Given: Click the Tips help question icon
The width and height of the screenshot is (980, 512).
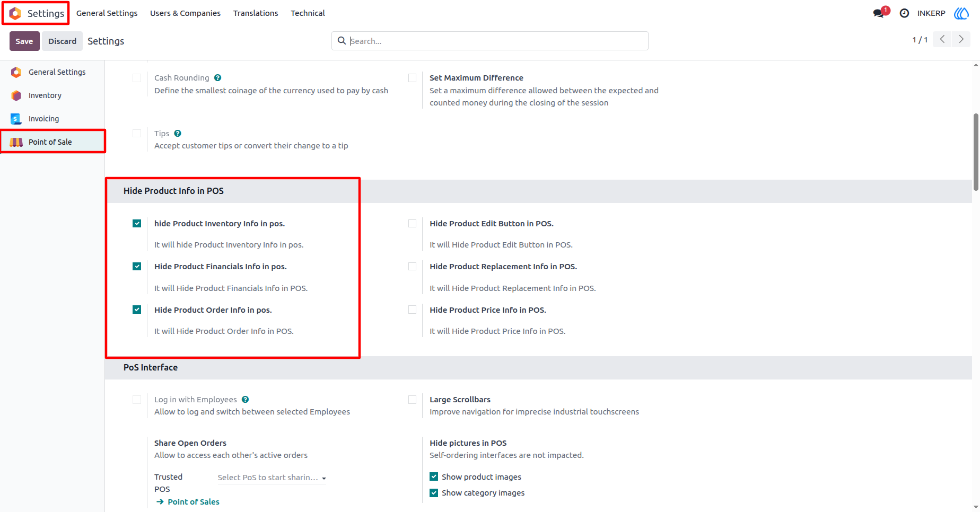Looking at the screenshot, I should coord(178,134).
